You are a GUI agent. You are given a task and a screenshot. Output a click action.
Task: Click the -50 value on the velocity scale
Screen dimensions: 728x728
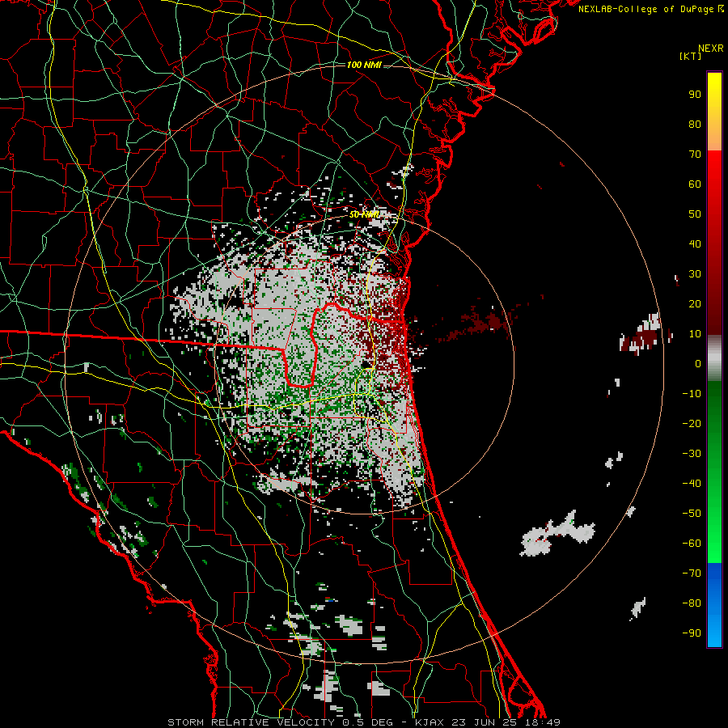pos(692,514)
